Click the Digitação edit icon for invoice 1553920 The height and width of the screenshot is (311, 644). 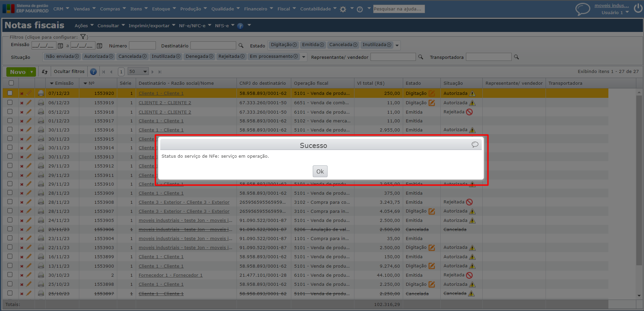click(x=432, y=93)
